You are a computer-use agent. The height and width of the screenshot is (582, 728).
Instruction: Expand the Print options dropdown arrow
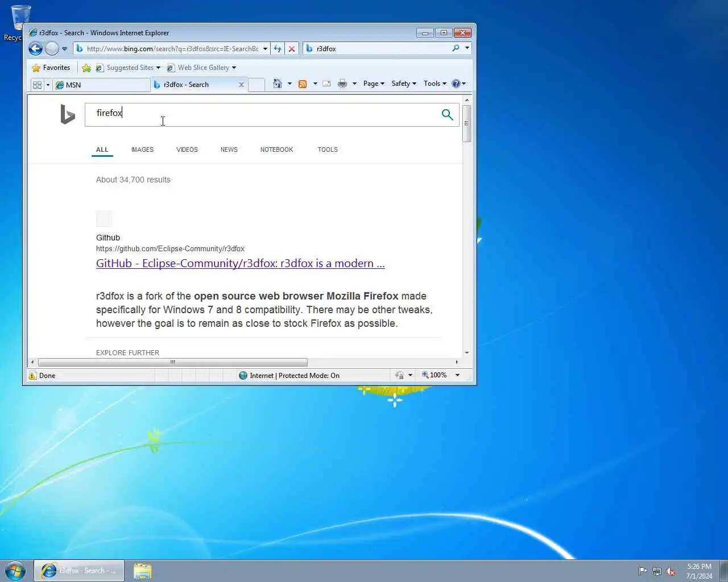point(354,84)
